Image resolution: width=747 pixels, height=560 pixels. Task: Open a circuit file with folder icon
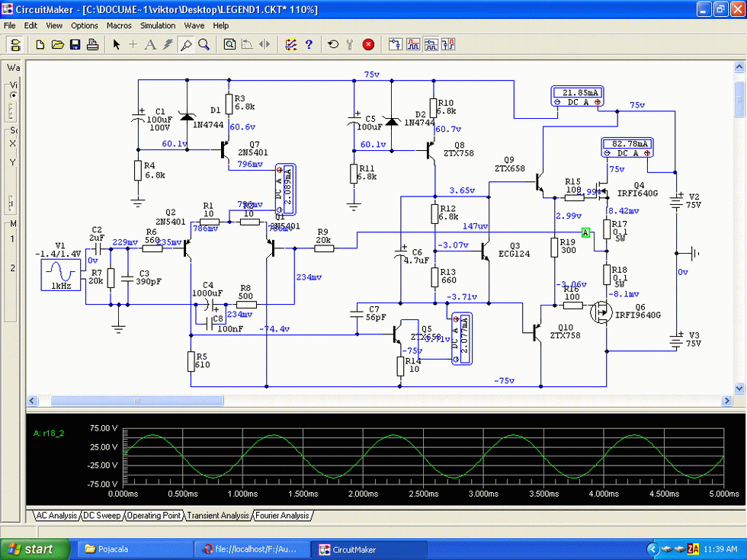coord(58,45)
